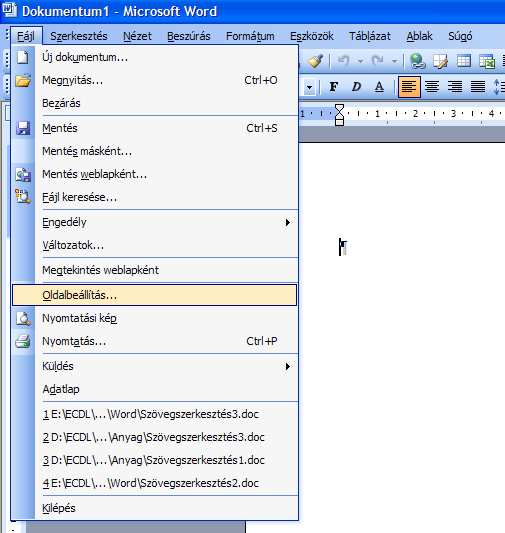Click the Redo arrow icon
The height and width of the screenshot is (533, 505).
tap(377, 61)
